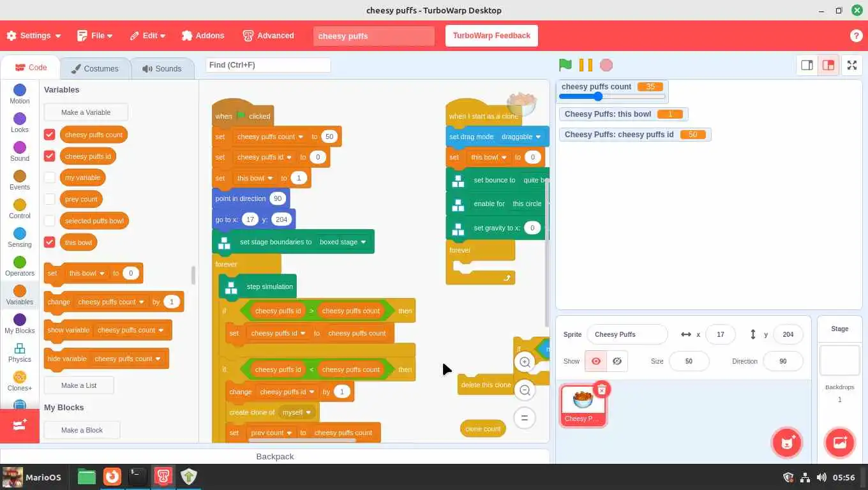The height and width of the screenshot is (490, 868).
Task: Open the Edit menu
Action: 147,36
